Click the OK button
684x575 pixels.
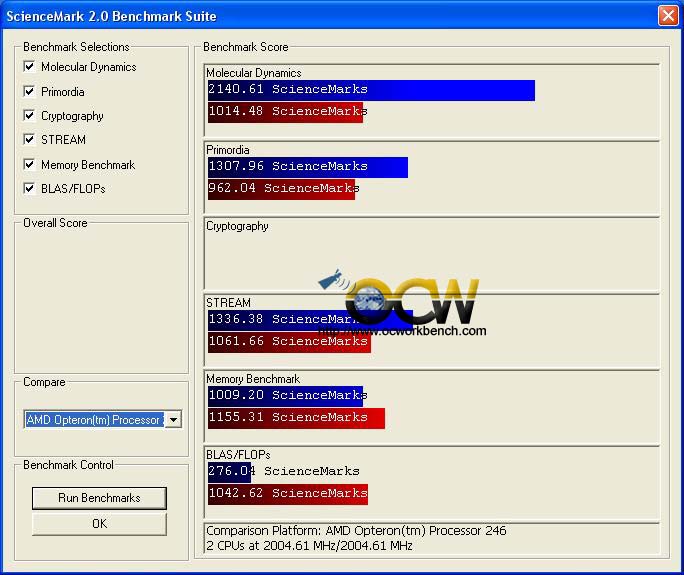99,524
